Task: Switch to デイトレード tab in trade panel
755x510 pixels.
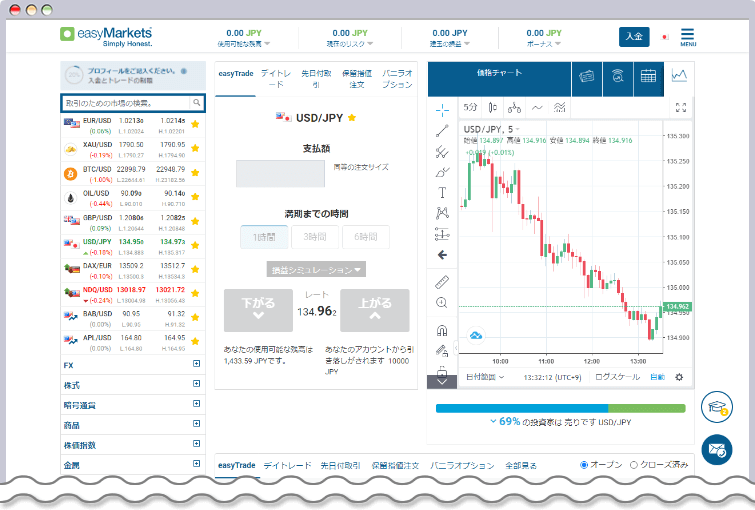Action: pyautogui.click(x=276, y=79)
